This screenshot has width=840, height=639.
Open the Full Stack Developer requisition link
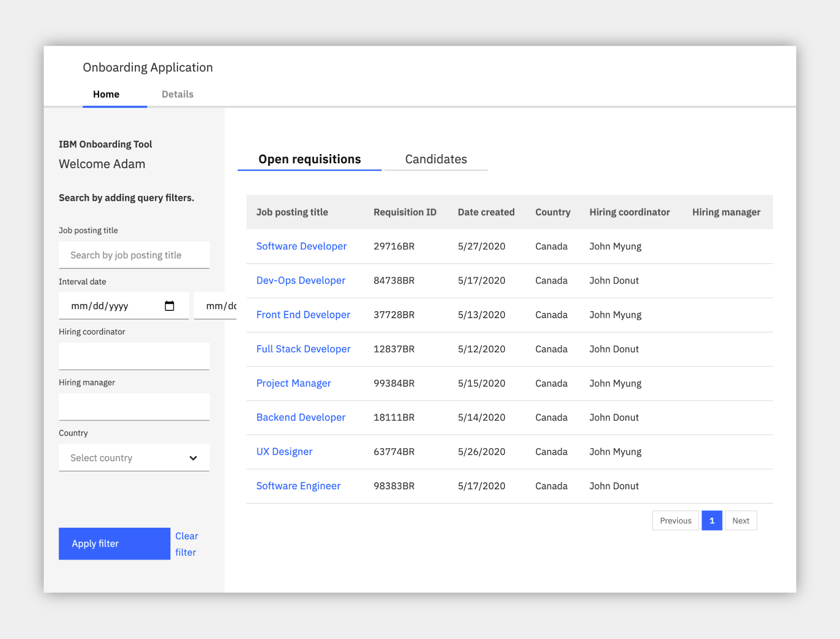[304, 349]
